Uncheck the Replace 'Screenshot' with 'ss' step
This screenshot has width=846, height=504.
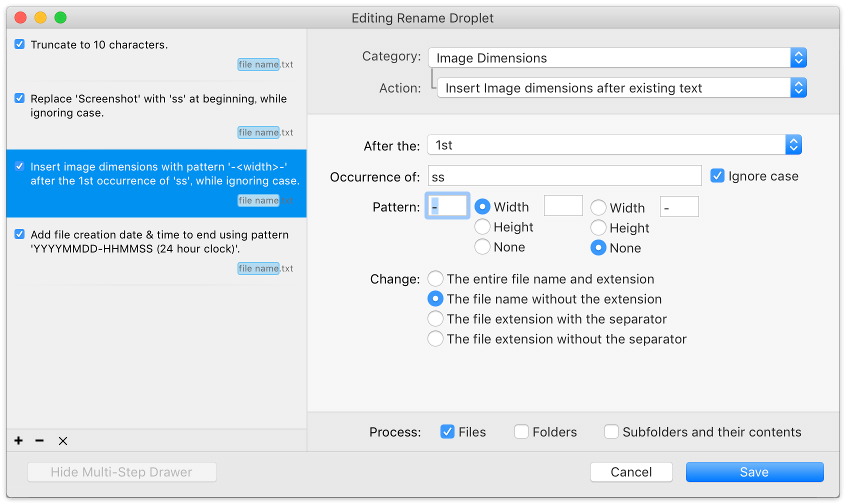[x=19, y=98]
